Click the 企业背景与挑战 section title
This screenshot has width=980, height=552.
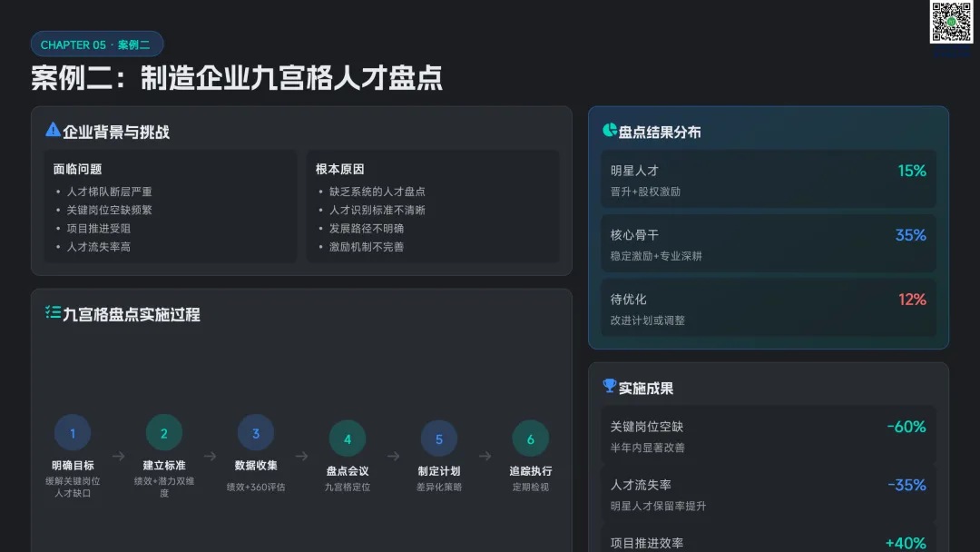click(x=115, y=132)
